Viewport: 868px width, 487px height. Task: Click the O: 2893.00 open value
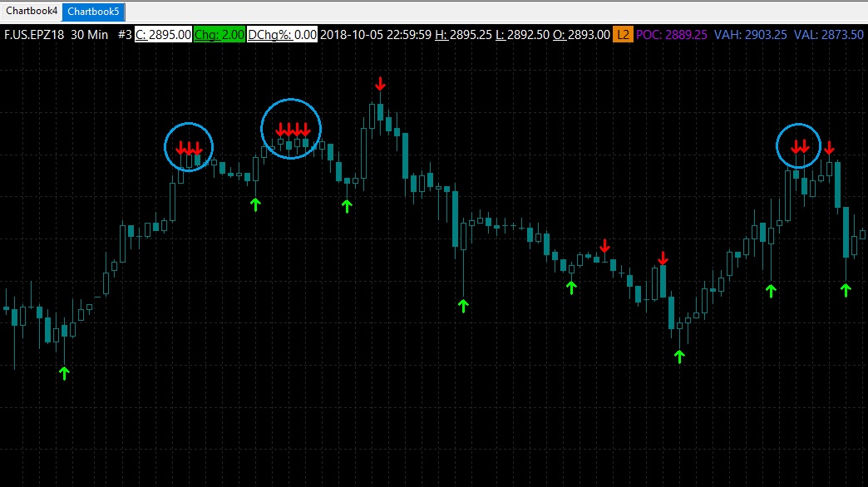point(581,35)
